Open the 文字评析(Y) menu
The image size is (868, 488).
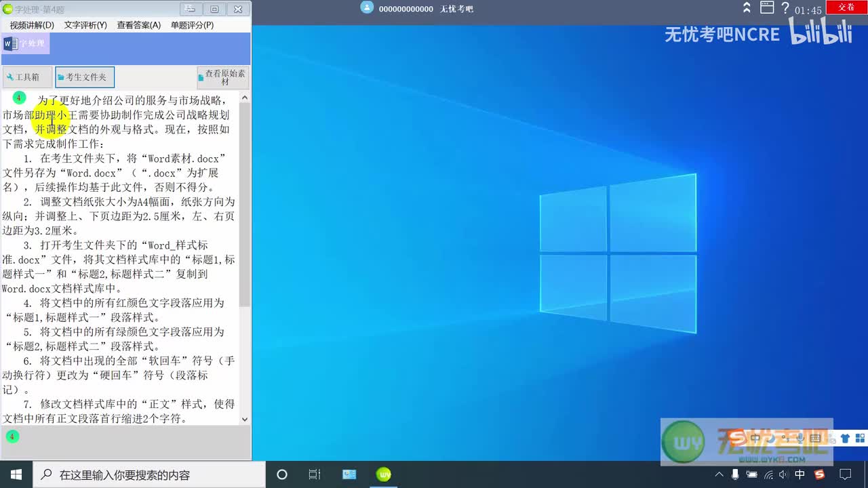pos(85,25)
